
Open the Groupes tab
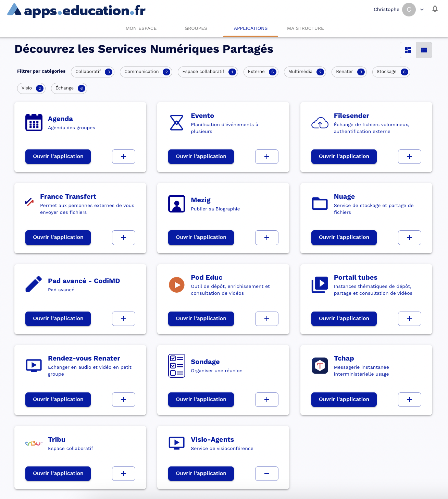[x=196, y=28]
